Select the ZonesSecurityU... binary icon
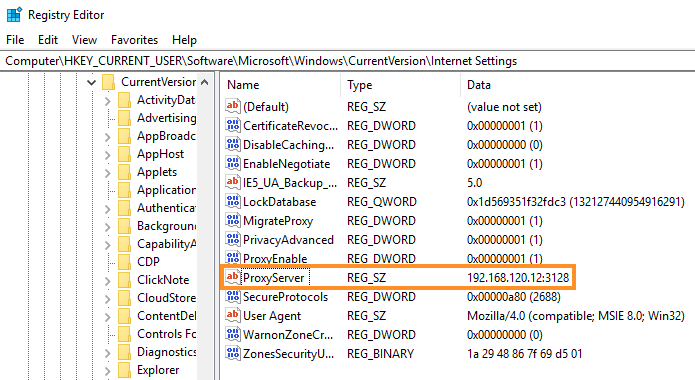Screen dimensions: 695x380 tap(233, 354)
